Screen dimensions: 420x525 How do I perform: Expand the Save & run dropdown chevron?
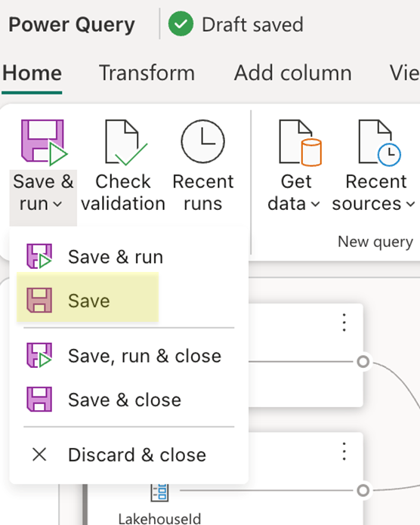(x=57, y=204)
